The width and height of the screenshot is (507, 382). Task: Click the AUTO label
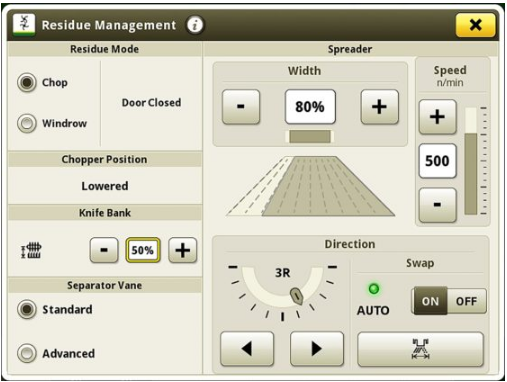coord(373,310)
